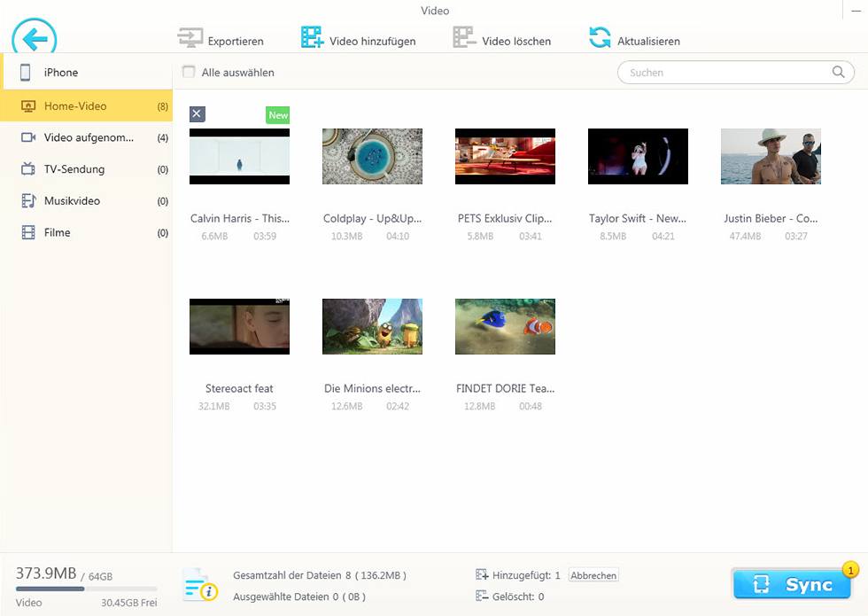This screenshot has width=868, height=616.
Task: Remove Calvin Harris video with X icon
Action: 197,113
